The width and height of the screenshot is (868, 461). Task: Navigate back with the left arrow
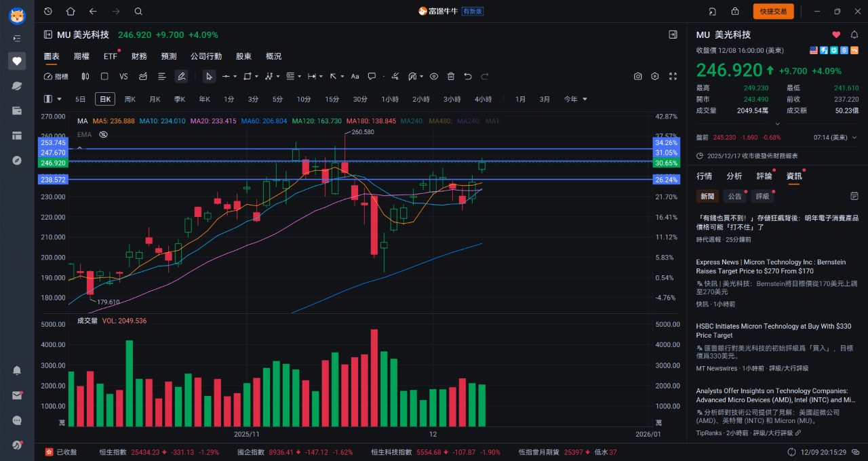[93, 12]
